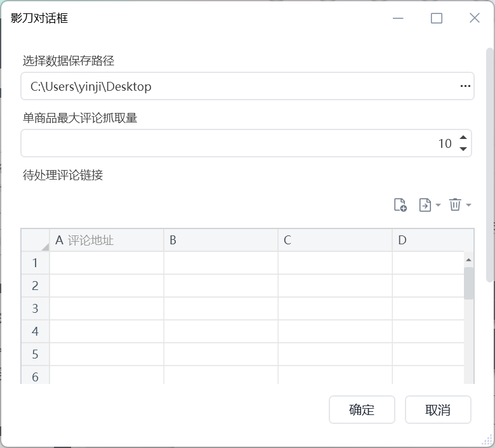This screenshot has height=448, width=495.
Task: Click the table scrollbar up arrow
Action: [x=468, y=260]
